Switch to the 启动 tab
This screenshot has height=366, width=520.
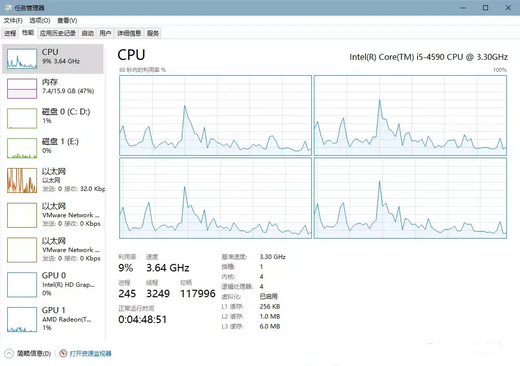click(87, 33)
